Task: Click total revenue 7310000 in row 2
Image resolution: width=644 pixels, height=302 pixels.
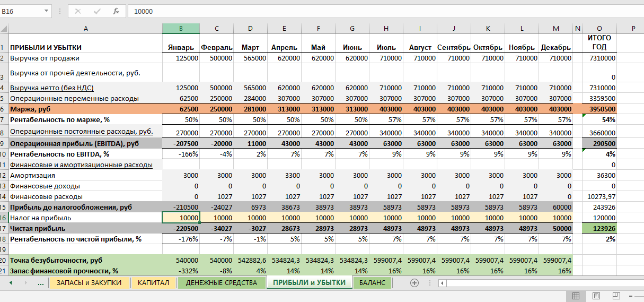Action: pos(599,58)
